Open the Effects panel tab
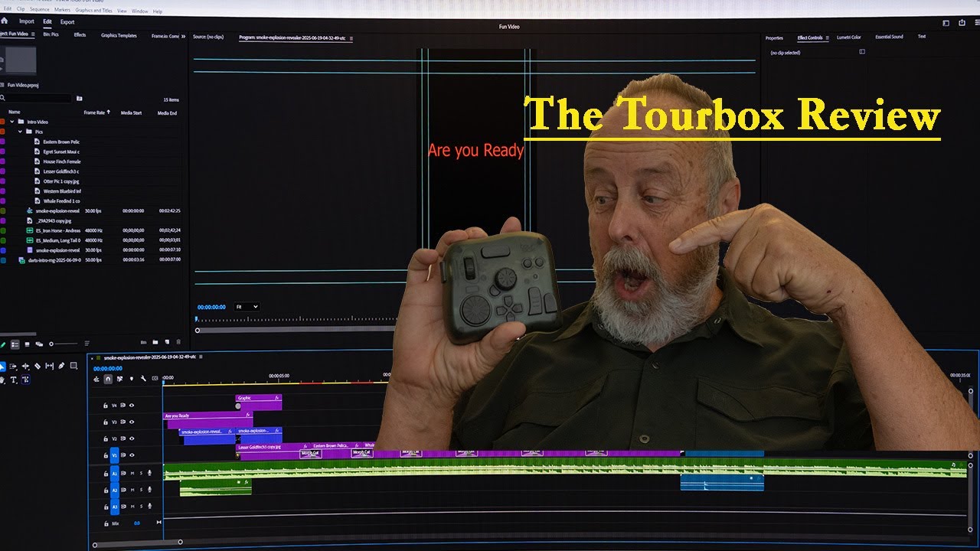The width and height of the screenshot is (980, 551). 80,34
